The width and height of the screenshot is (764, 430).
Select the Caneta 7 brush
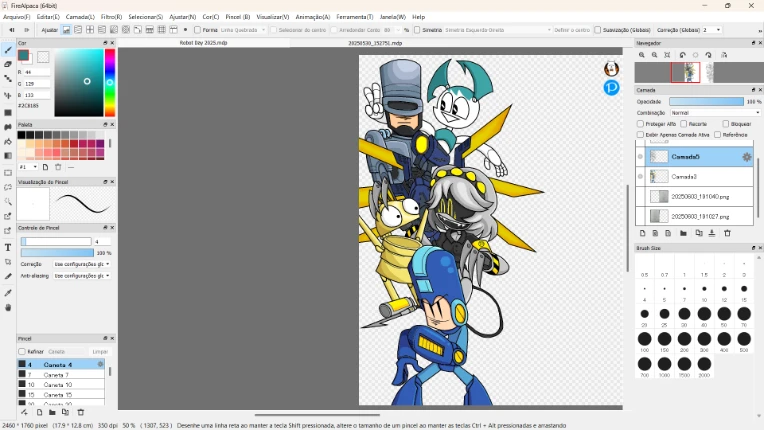tap(61, 374)
